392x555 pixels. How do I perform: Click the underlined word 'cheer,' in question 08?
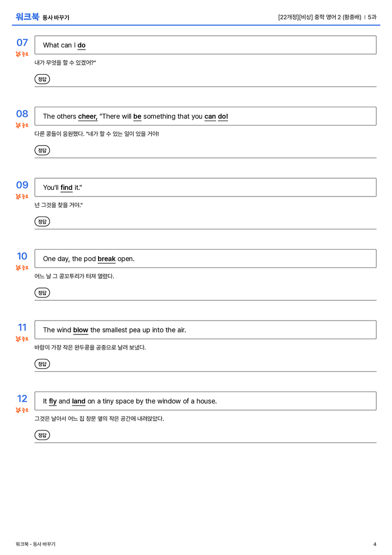click(x=88, y=116)
